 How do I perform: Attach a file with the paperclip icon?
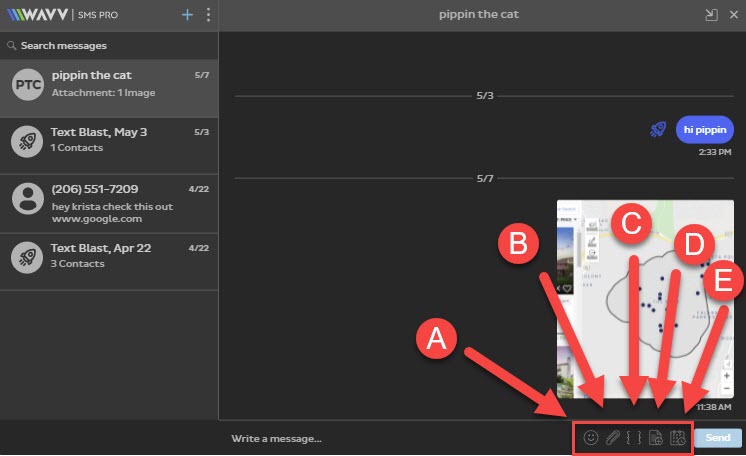click(613, 438)
